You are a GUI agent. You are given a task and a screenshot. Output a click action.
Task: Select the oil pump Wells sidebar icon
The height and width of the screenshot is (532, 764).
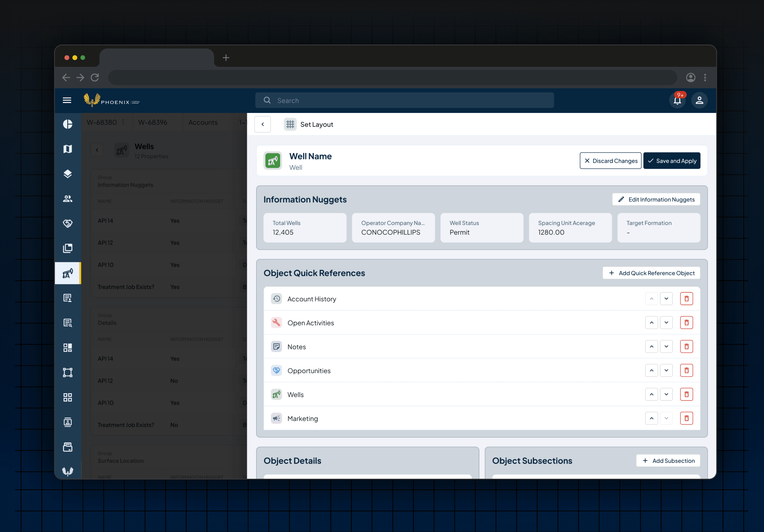coord(68,273)
